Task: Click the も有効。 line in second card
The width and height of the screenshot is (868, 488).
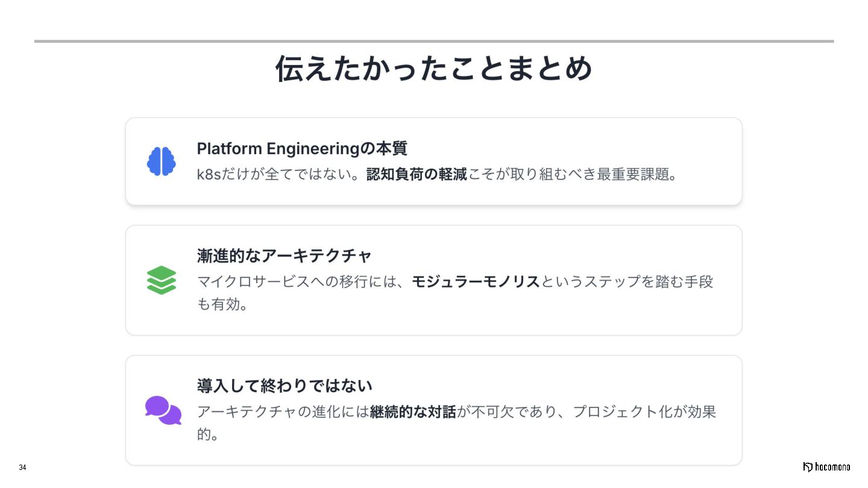Action: coord(222,304)
